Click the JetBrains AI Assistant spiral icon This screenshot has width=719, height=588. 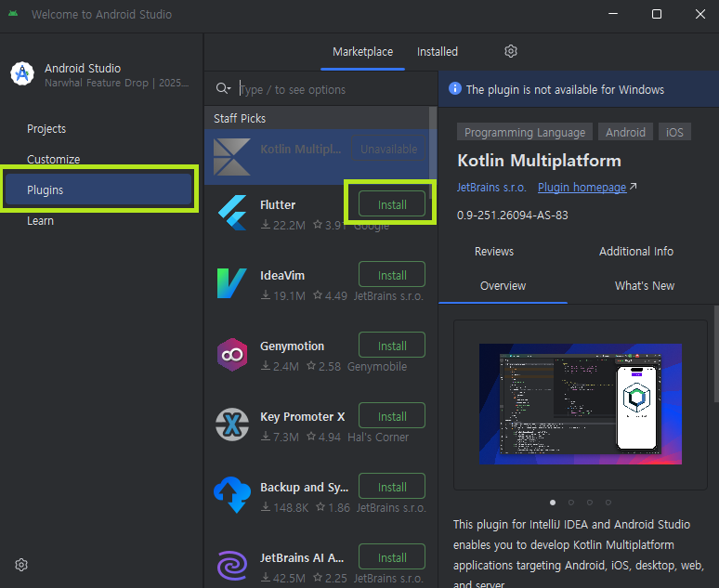pyautogui.click(x=232, y=566)
